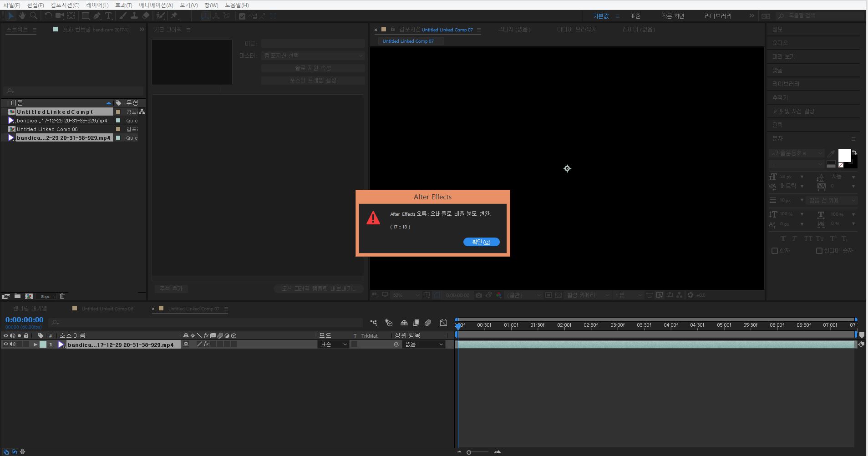
Task: Open the 활성 카메라 view dropdown
Action: [588, 295]
